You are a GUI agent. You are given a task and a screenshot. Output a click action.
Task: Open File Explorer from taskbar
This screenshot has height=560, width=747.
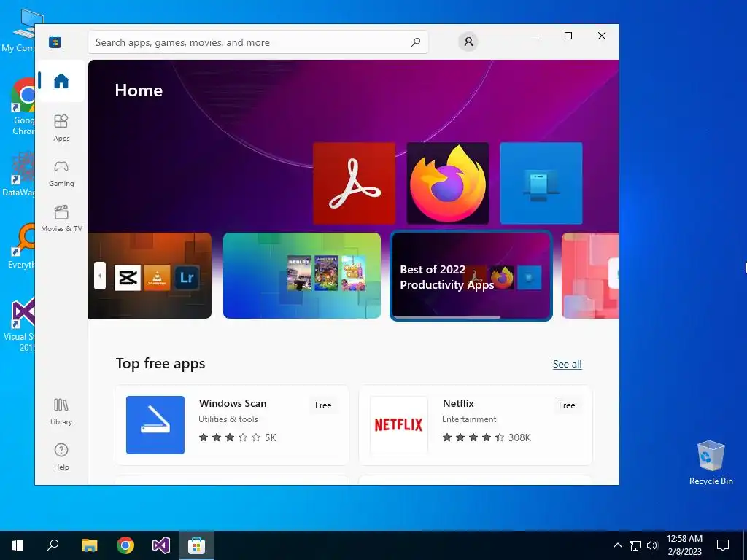(89, 545)
